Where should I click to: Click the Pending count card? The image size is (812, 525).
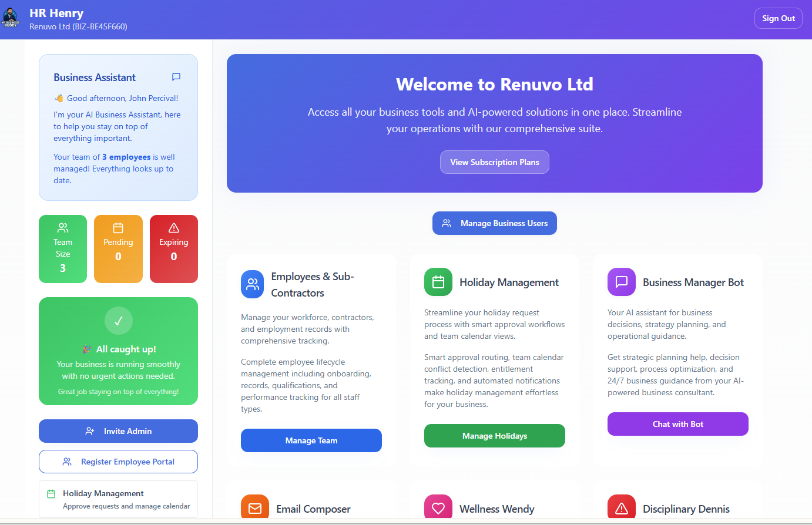tap(118, 249)
